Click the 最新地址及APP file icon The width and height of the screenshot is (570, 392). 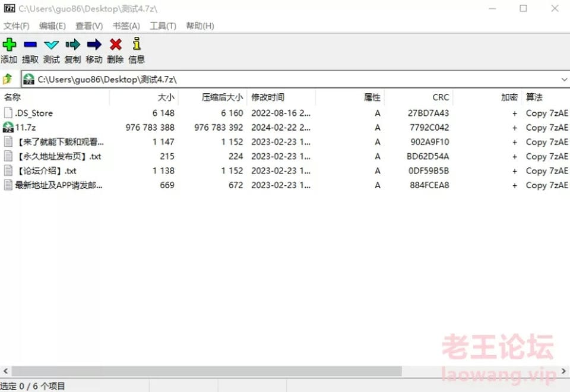point(8,185)
